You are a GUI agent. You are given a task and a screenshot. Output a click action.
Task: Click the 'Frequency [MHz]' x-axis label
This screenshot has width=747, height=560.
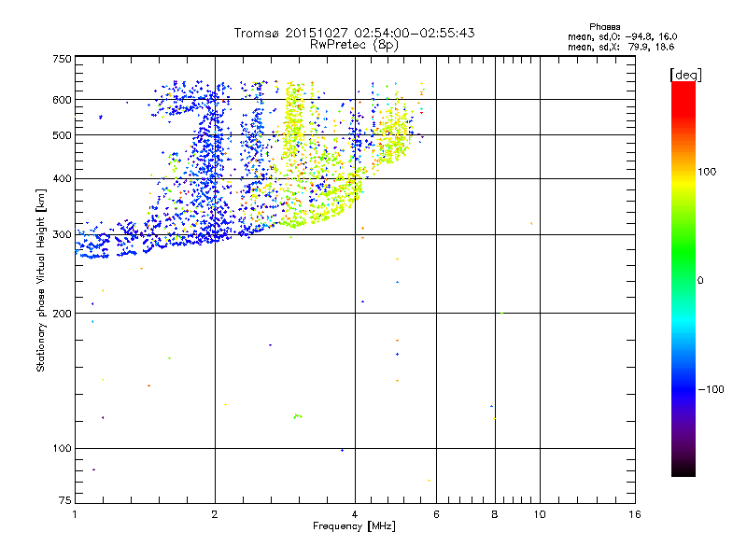point(355,527)
